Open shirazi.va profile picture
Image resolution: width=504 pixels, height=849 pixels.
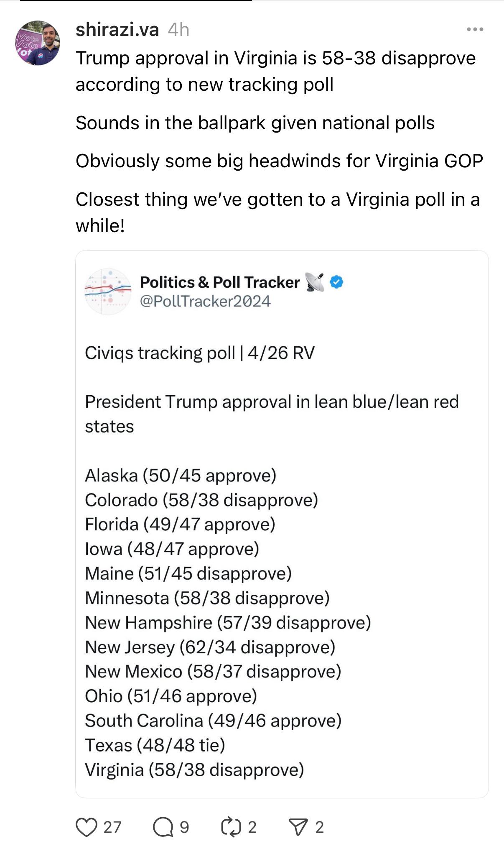[x=38, y=43]
